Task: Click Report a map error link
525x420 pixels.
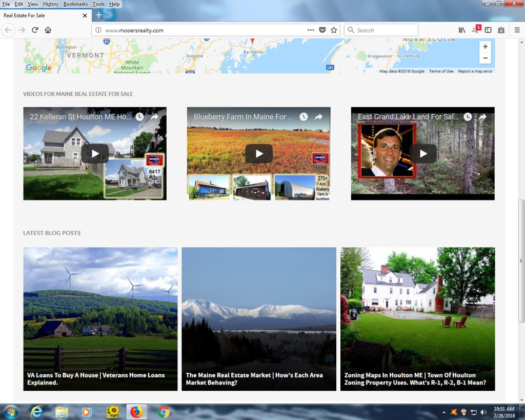Action: pos(475,71)
